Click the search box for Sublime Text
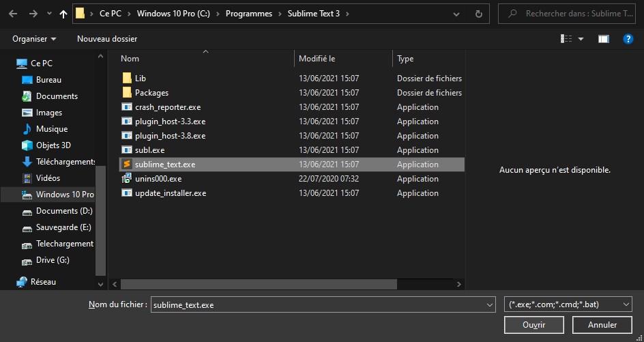 pyautogui.click(x=568, y=14)
